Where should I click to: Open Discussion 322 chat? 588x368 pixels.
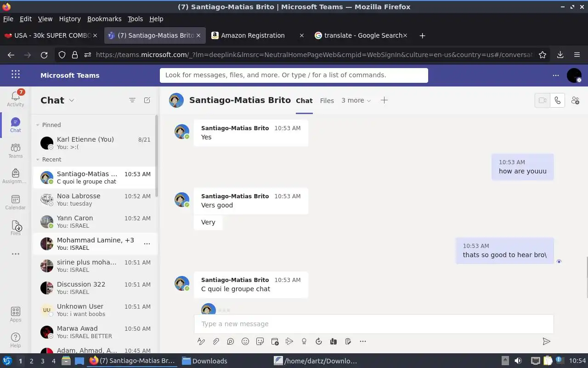pos(94,288)
